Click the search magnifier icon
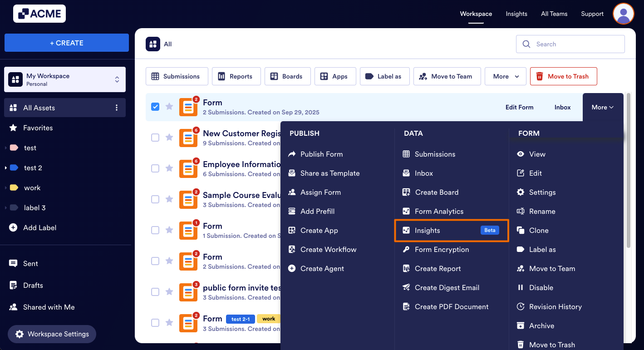Screen dimensions: 644x350 point(526,44)
